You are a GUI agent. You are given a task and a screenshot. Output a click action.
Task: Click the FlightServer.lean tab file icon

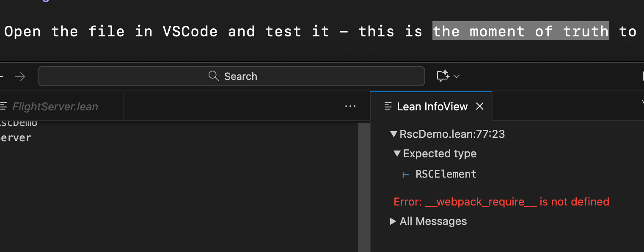point(4,107)
